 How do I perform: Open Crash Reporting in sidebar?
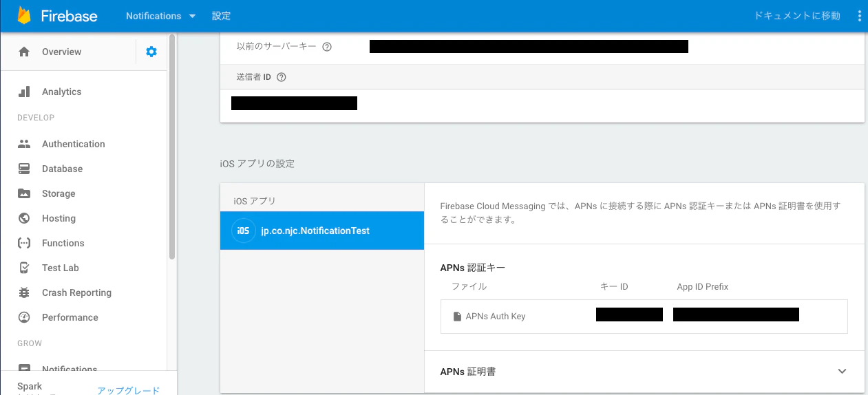coord(76,292)
